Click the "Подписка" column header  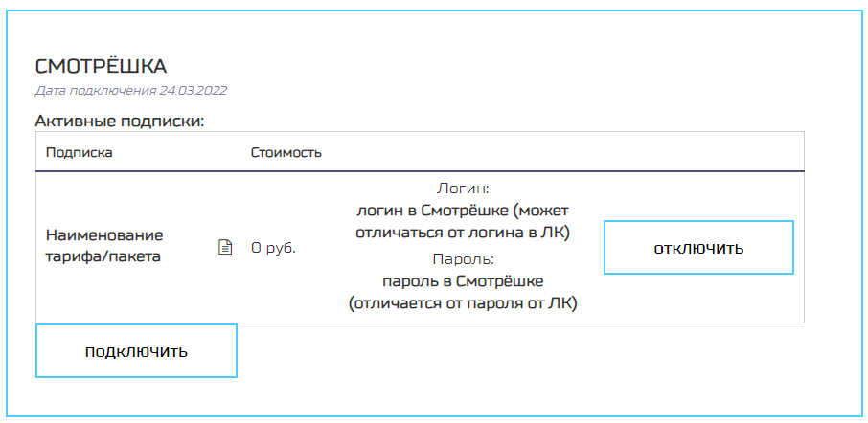[x=79, y=152]
